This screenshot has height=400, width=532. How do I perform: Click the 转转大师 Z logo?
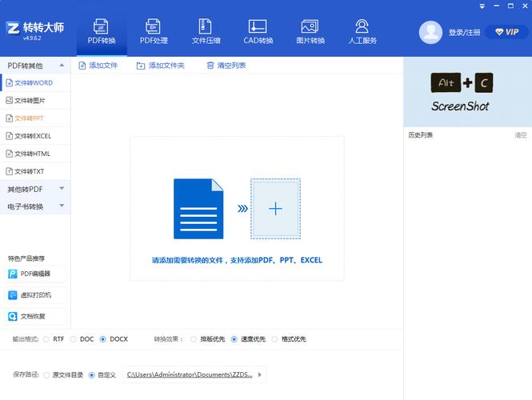(13, 28)
